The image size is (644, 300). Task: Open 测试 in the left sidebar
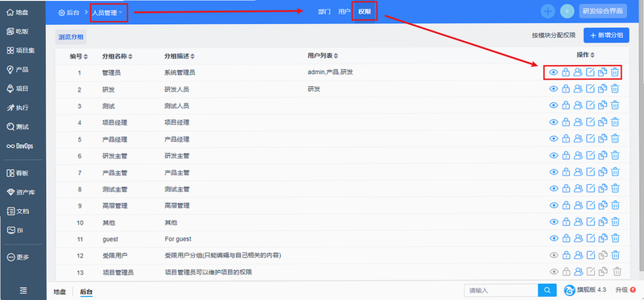click(x=19, y=127)
